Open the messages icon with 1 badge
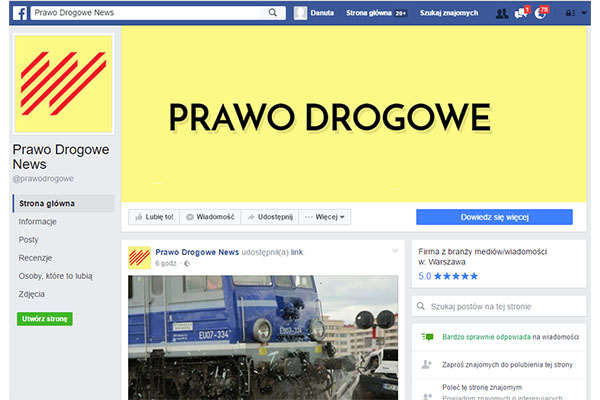This screenshot has width=600, height=400. point(522,13)
